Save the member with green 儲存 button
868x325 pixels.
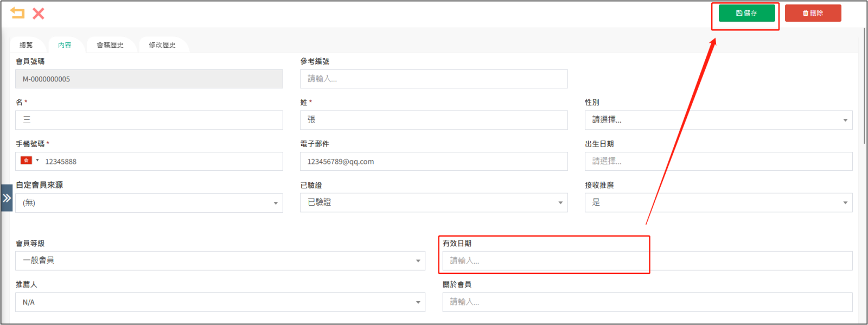(746, 13)
